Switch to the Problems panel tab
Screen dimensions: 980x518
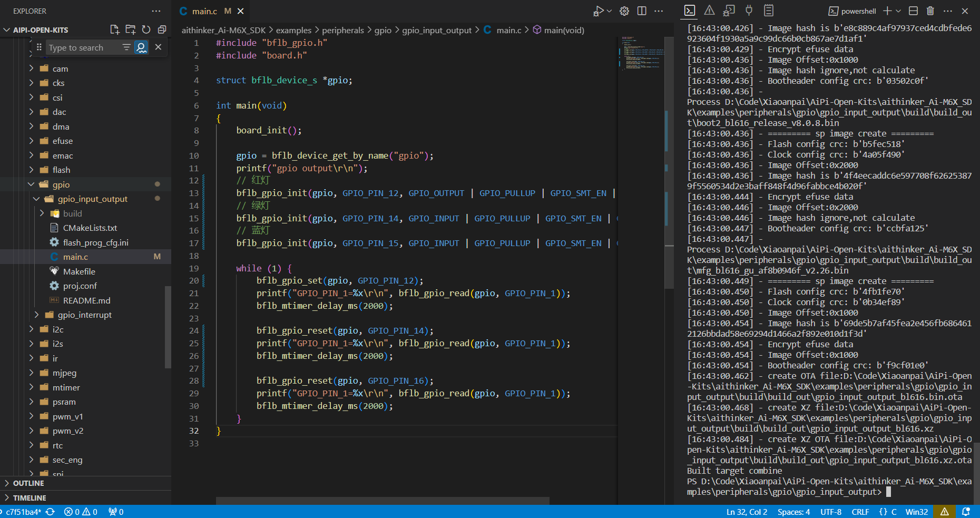click(x=710, y=10)
